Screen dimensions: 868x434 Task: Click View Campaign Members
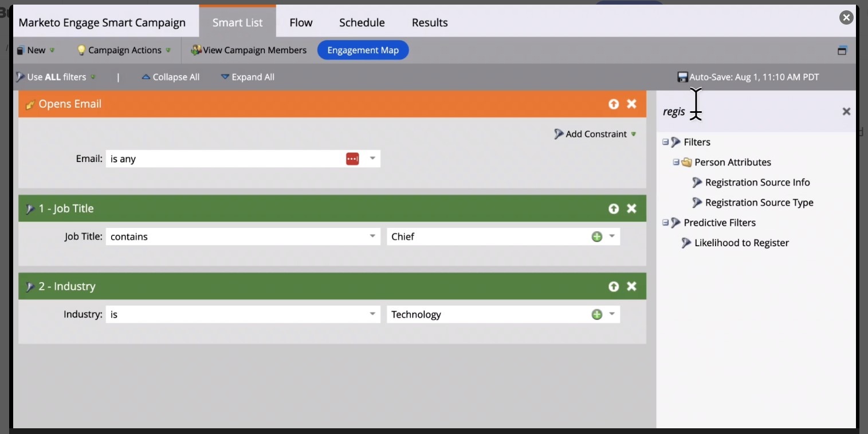click(x=249, y=50)
